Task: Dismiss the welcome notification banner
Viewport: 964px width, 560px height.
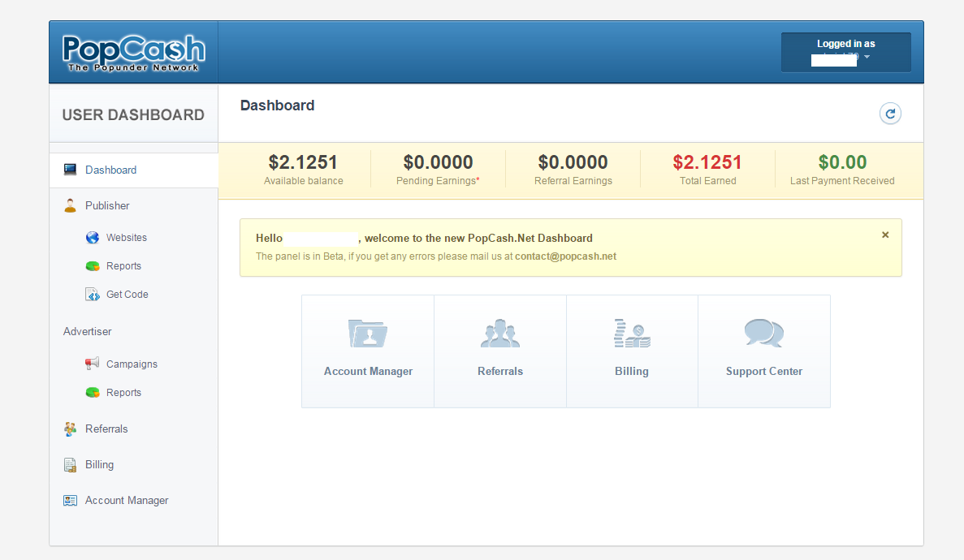Action: coord(885,235)
